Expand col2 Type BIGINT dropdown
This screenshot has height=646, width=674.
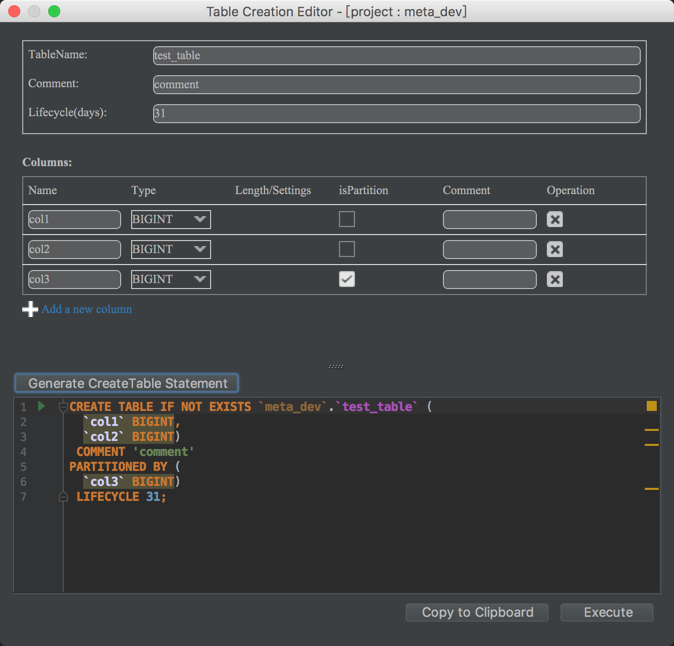171,249
